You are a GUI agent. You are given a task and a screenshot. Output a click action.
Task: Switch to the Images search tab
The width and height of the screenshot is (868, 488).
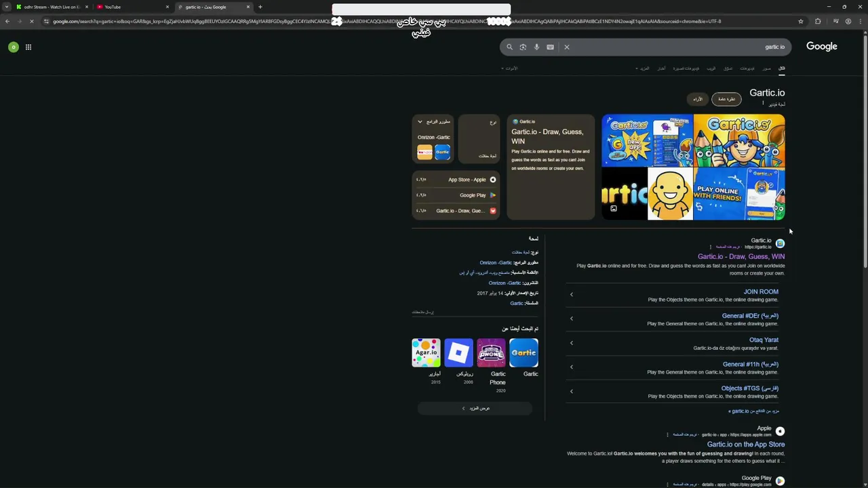[766, 68]
